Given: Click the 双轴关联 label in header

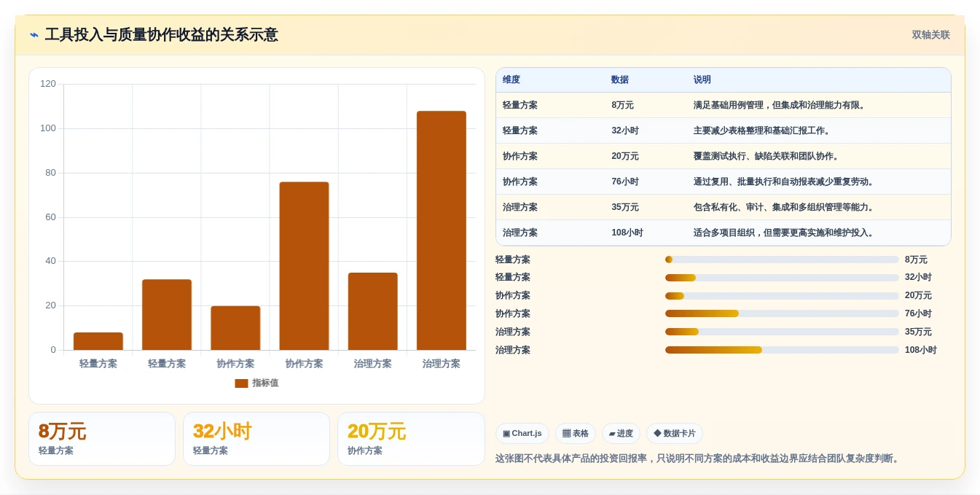Looking at the screenshot, I should coord(931,35).
